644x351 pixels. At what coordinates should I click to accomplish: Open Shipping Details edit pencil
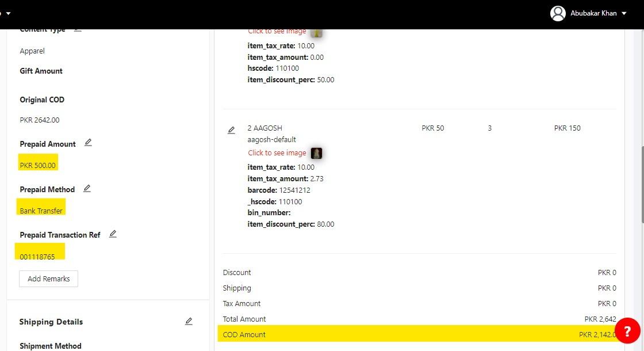point(189,321)
